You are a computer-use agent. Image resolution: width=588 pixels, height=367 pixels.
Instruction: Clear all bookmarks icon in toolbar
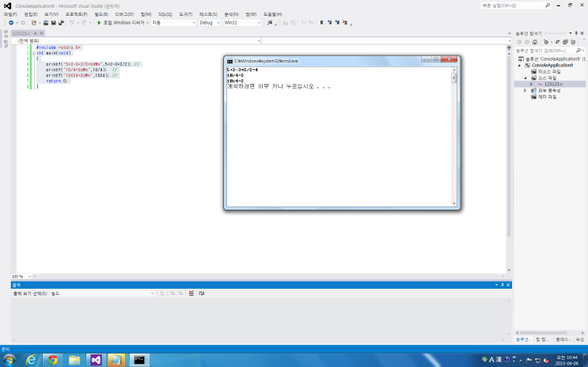(x=344, y=23)
